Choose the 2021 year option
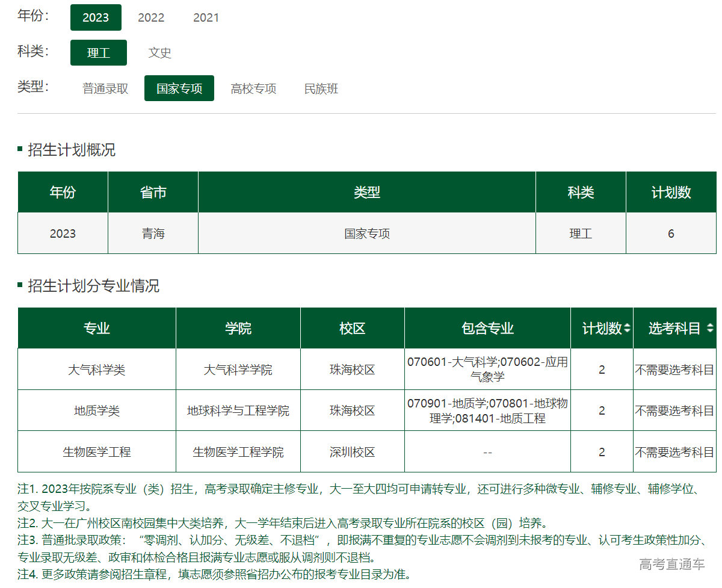This screenshot has width=722, height=588. click(x=206, y=17)
